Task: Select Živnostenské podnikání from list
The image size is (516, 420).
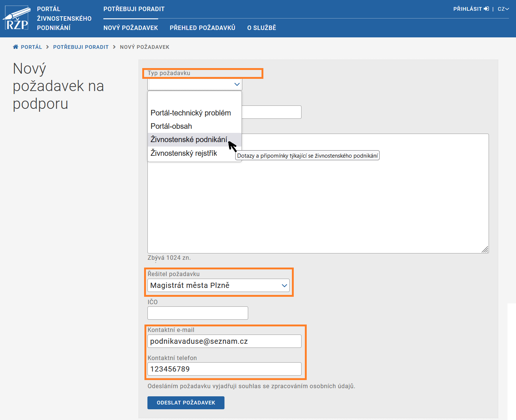Action: point(189,140)
